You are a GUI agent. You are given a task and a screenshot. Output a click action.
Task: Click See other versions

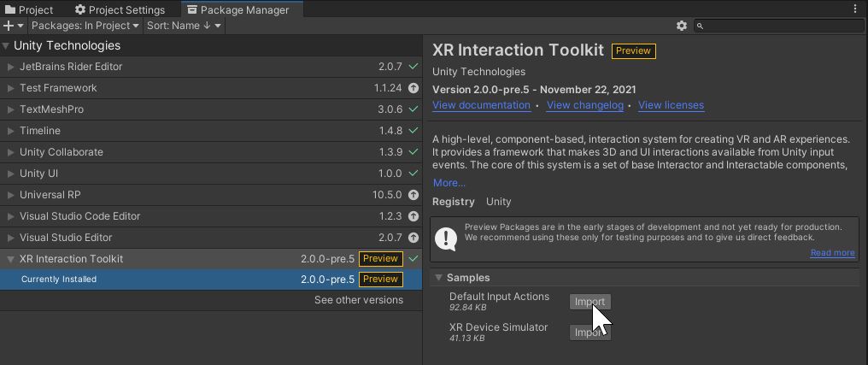pos(359,300)
